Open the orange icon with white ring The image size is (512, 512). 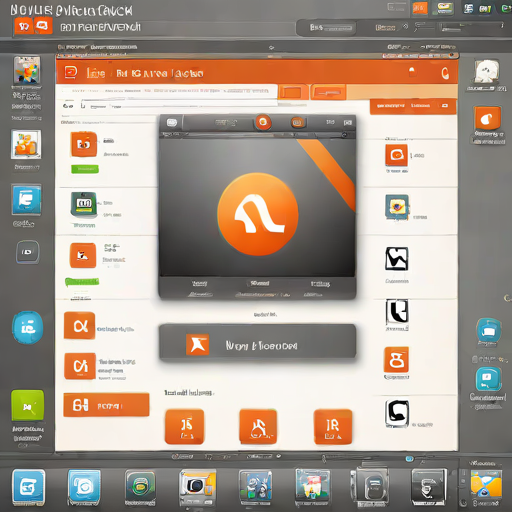coord(396,155)
